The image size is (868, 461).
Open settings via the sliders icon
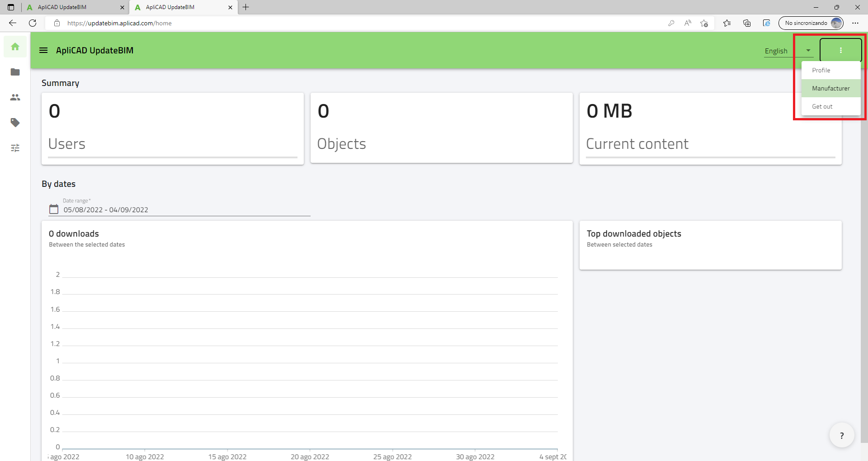point(15,148)
